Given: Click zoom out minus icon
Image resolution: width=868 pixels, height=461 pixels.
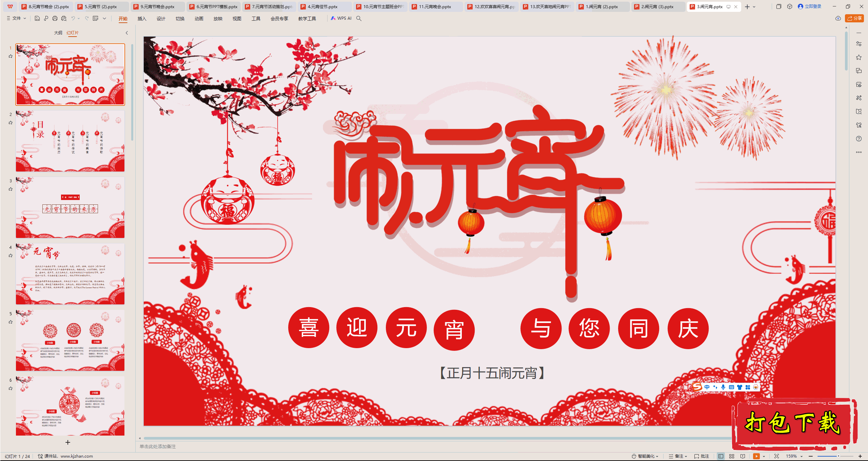Looking at the screenshot, I should (x=811, y=456).
